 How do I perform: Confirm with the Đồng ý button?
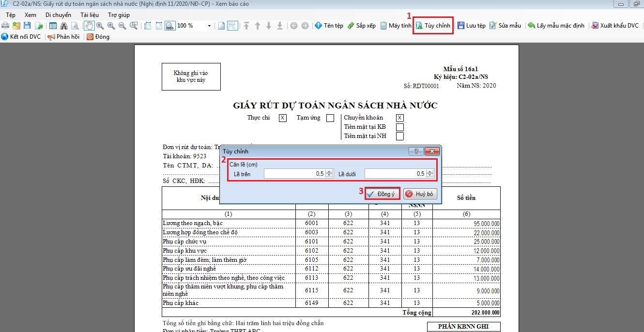tap(383, 194)
